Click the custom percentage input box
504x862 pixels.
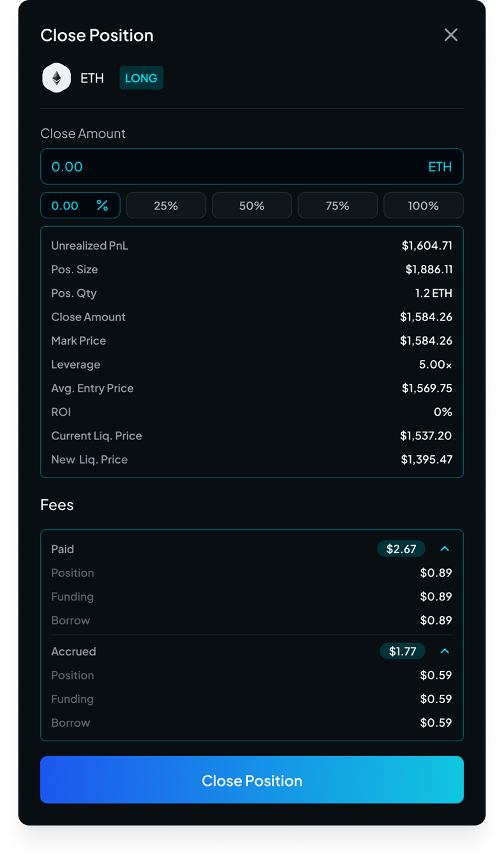point(69,206)
